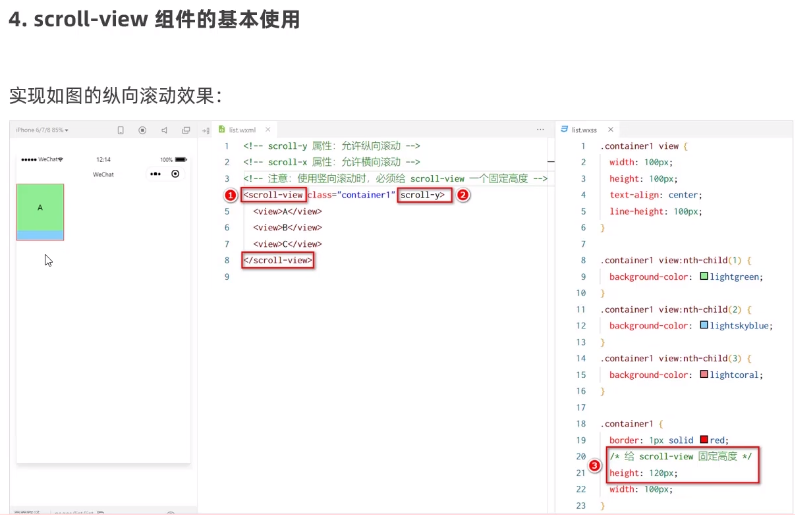Click the phone device icon in simulator toolbar

point(121,130)
